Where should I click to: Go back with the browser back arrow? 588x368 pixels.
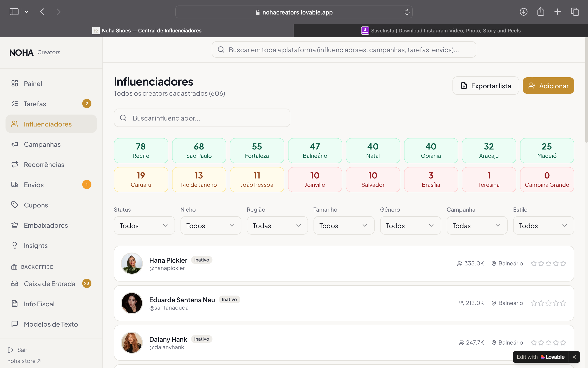point(42,12)
